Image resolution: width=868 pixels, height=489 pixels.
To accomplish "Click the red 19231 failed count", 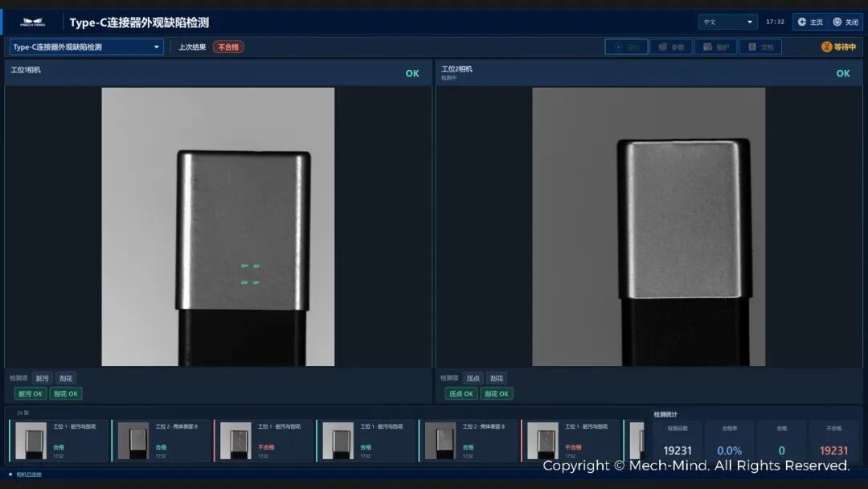I will 833,450.
